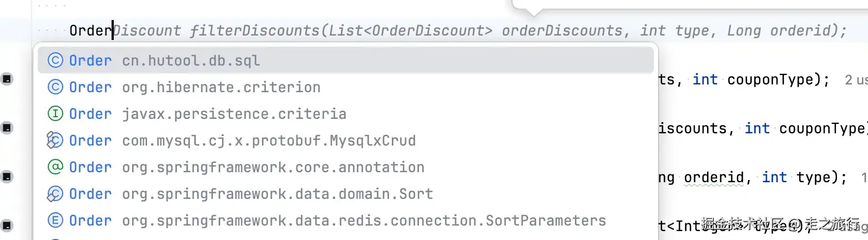Click the orderDiscounts parameter in the signature
868x240 pixels.
[x=562, y=31]
